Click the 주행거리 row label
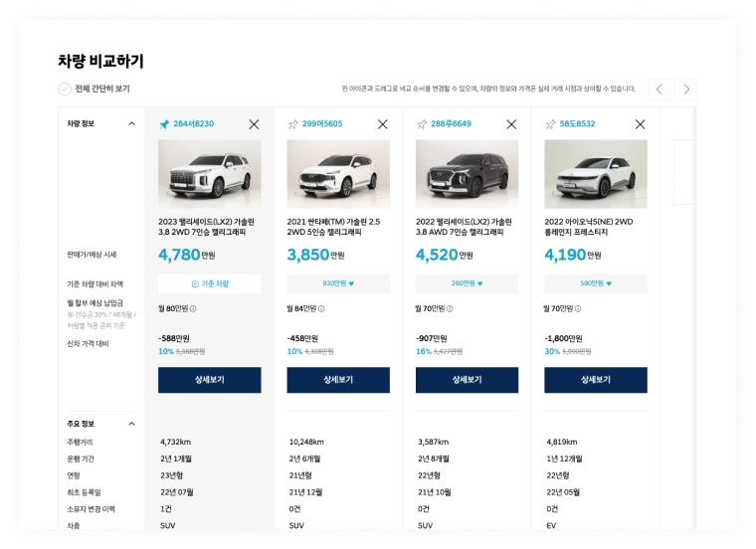The height and width of the screenshot is (549, 756). [x=80, y=442]
